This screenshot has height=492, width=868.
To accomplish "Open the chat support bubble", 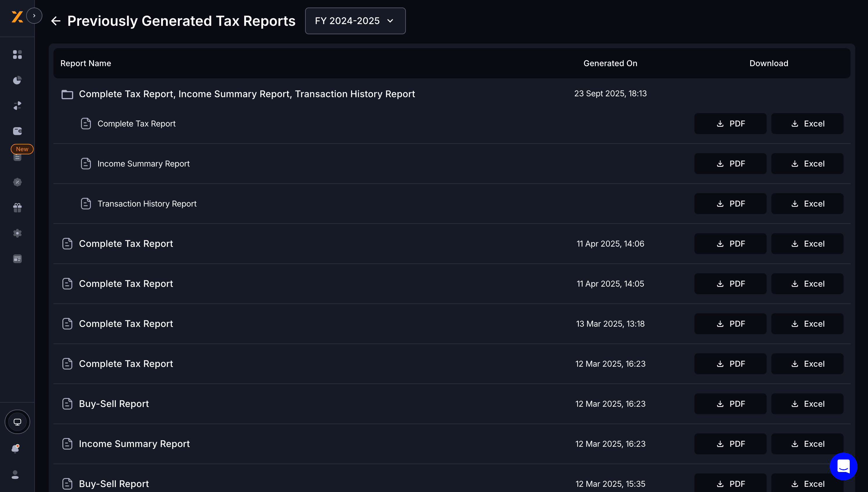I will [x=843, y=466].
